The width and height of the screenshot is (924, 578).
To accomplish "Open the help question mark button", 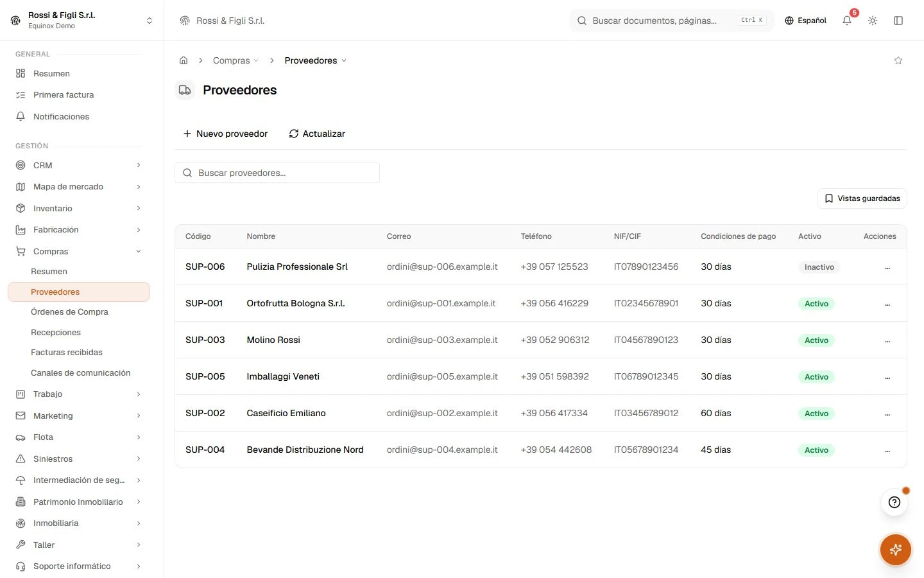I will [x=894, y=502].
